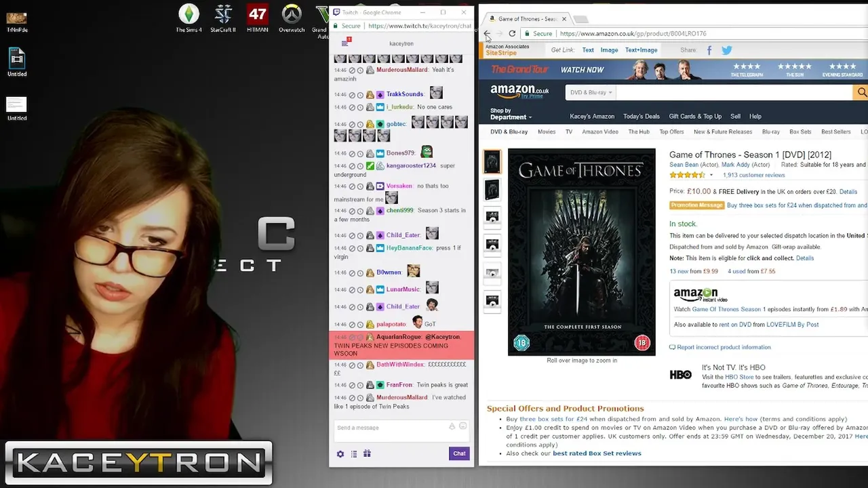Get SiteStripe Text+Image link

[641, 50]
